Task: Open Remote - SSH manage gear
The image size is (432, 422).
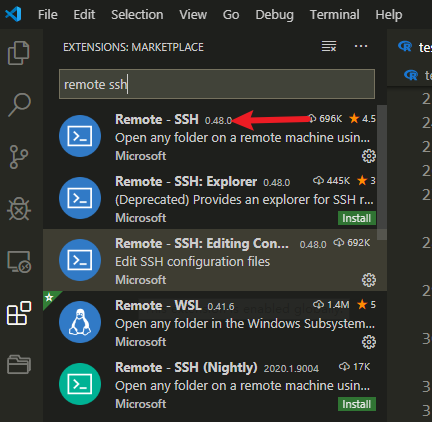Action: point(369,156)
